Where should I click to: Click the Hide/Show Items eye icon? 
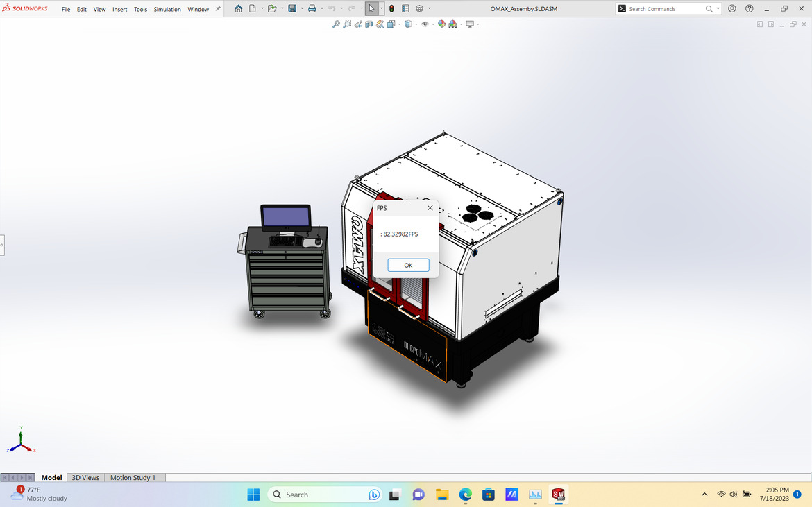tap(425, 24)
